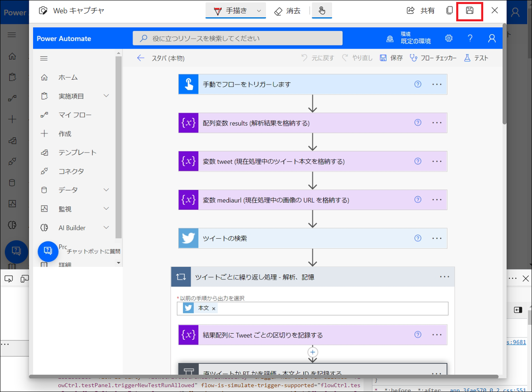The width and height of the screenshot is (532, 392).
Task: Expand the 監視 chevron
Action: click(x=106, y=209)
